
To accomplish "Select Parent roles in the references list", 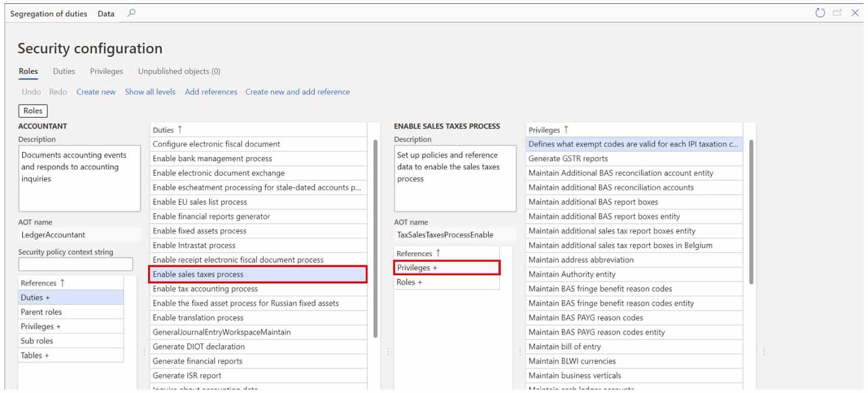I will click(x=71, y=312).
